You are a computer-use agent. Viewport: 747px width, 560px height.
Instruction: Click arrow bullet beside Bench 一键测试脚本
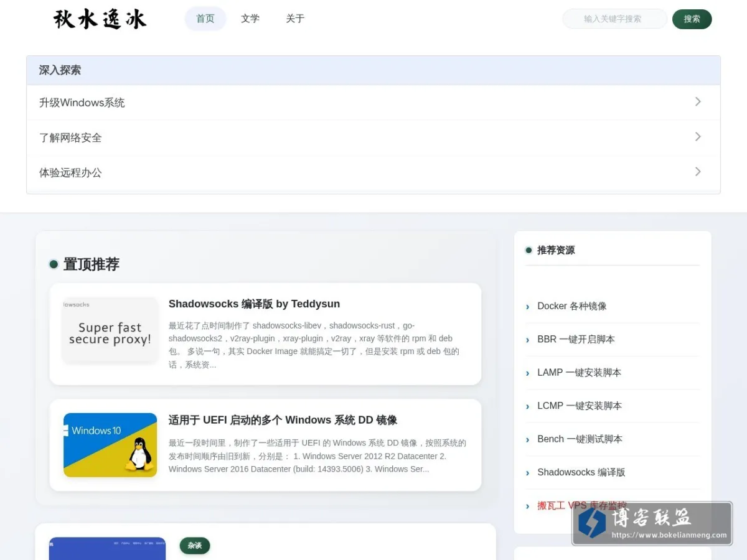click(528, 439)
